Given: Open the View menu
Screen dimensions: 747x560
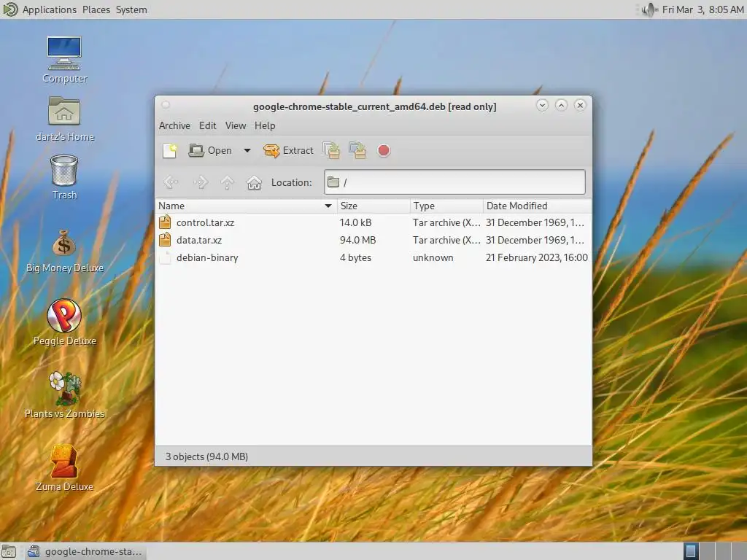Looking at the screenshot, I should pyautogui.click(x=236, y=125).
